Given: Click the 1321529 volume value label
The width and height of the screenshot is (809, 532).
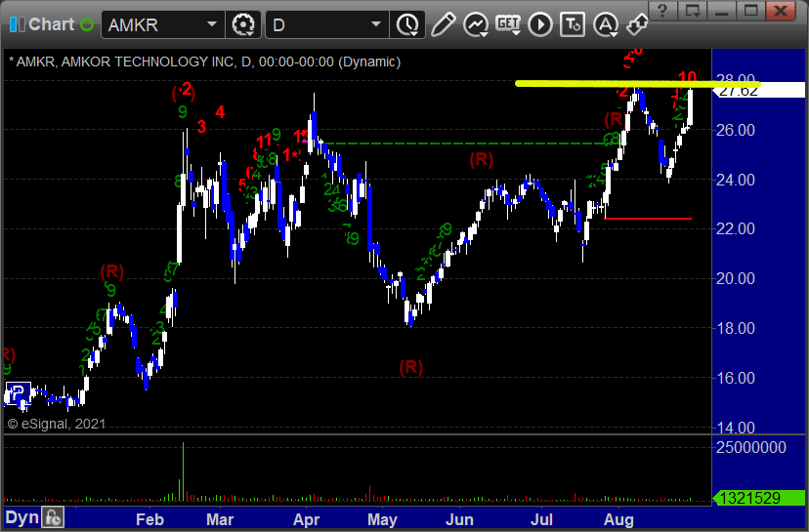Looking at the screenshot, I should 757,498.
